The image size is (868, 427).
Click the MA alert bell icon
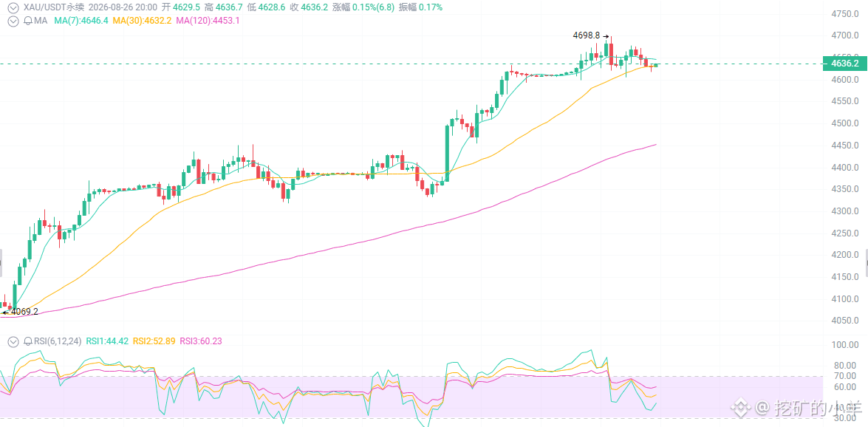pyautogui.click(x=27, y=21)
